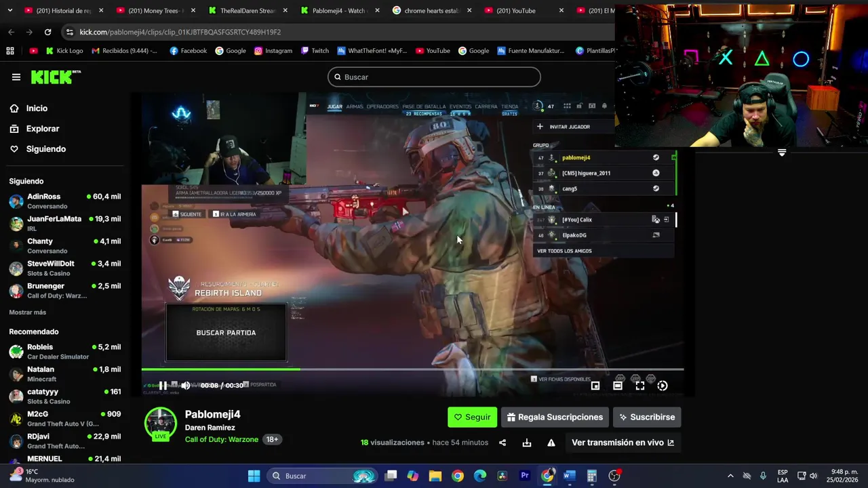Open the recommended channel catatyyy

click(x=64, y=396)
